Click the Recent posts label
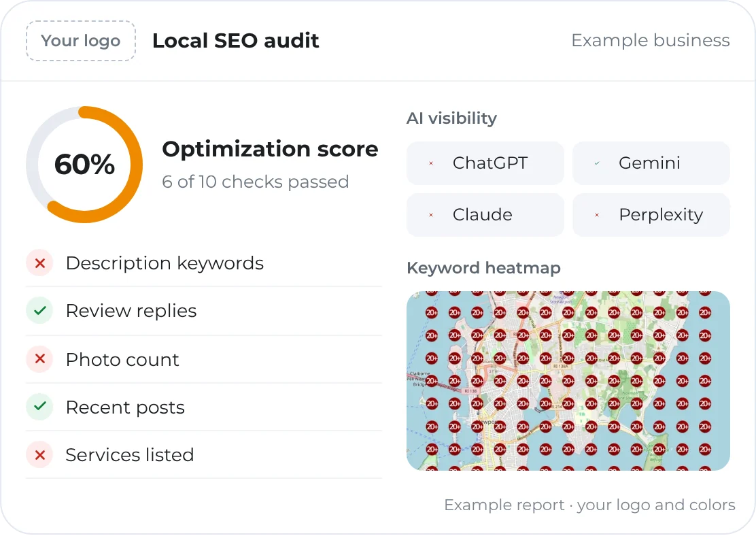 coord(125,407)
